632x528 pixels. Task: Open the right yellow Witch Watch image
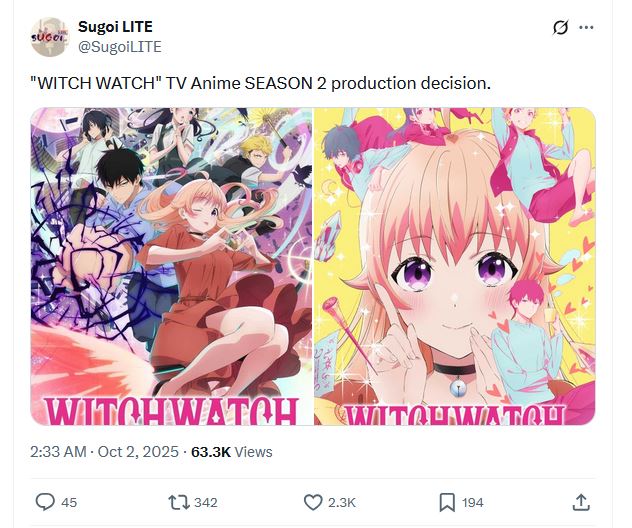tap(455, 266)
